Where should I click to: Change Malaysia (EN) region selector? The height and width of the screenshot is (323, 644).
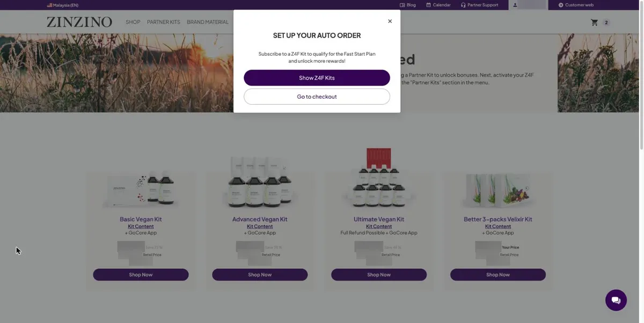(x=63, y=5)
